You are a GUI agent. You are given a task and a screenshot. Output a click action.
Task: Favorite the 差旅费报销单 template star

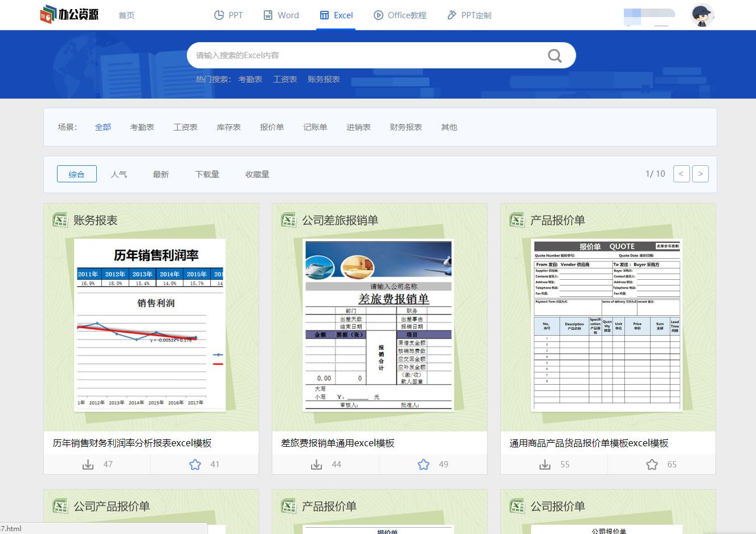(423, 464)
